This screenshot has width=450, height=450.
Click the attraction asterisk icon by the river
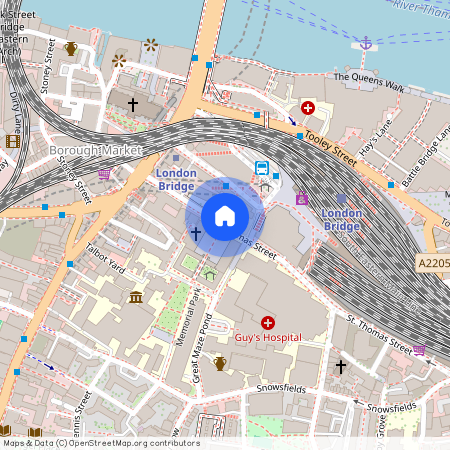pyautogui.click(x=151, y=45)
